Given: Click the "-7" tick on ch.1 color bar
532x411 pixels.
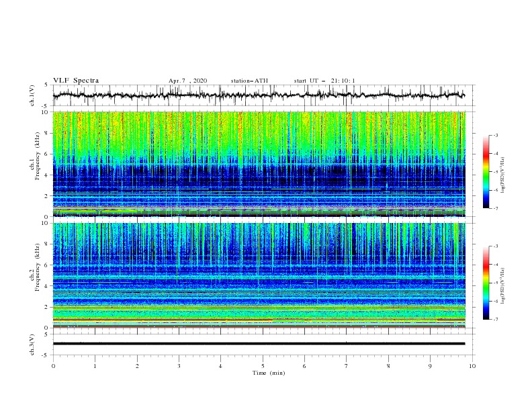Looking at the screenshot, I should coord(495,208).
